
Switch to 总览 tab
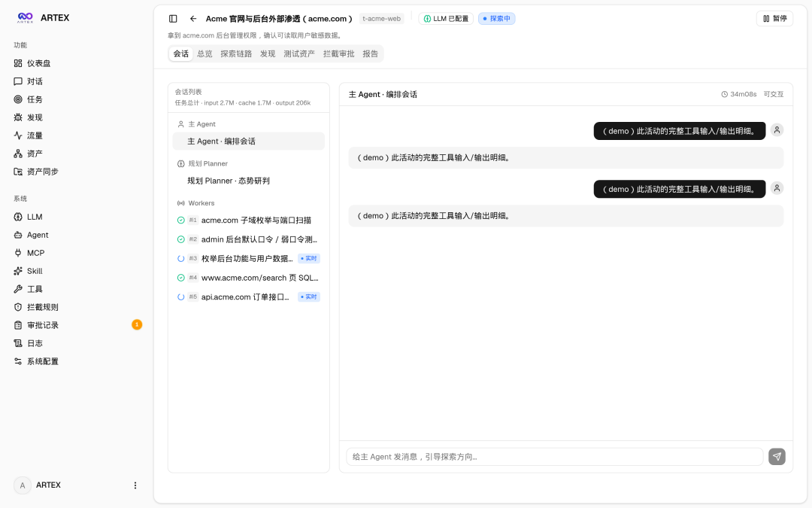205,54
